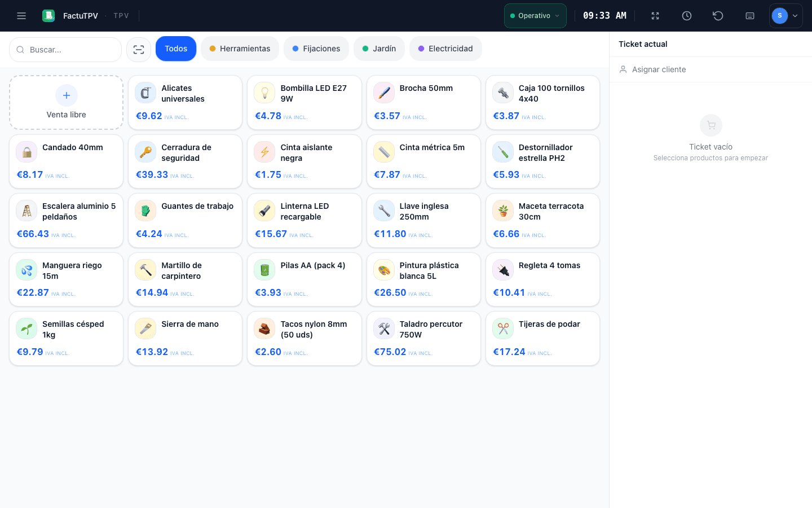Expand the Operativo status dropdown
812x508 pixels.
pyautogui.click(x=535, y=16)
